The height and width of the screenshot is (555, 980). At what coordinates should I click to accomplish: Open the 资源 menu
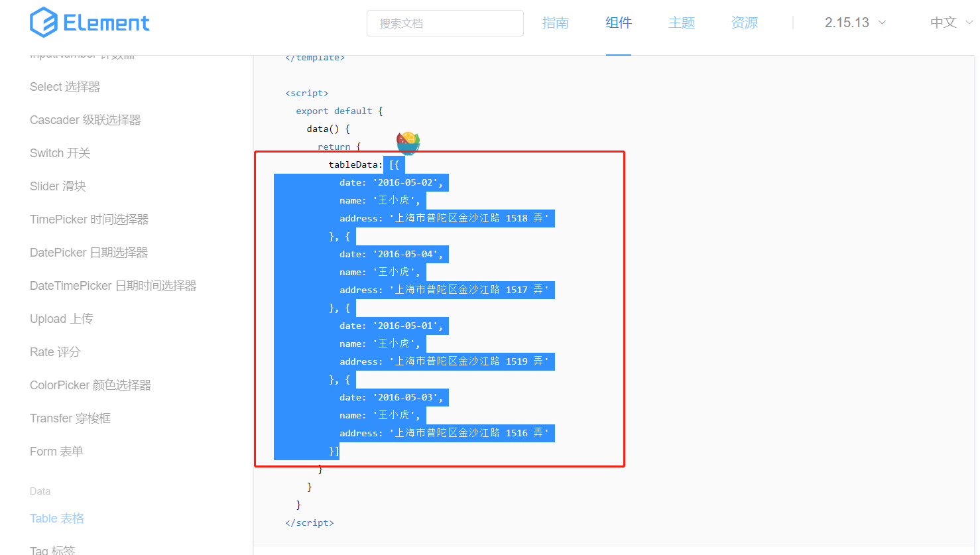(x=744, y=22)
